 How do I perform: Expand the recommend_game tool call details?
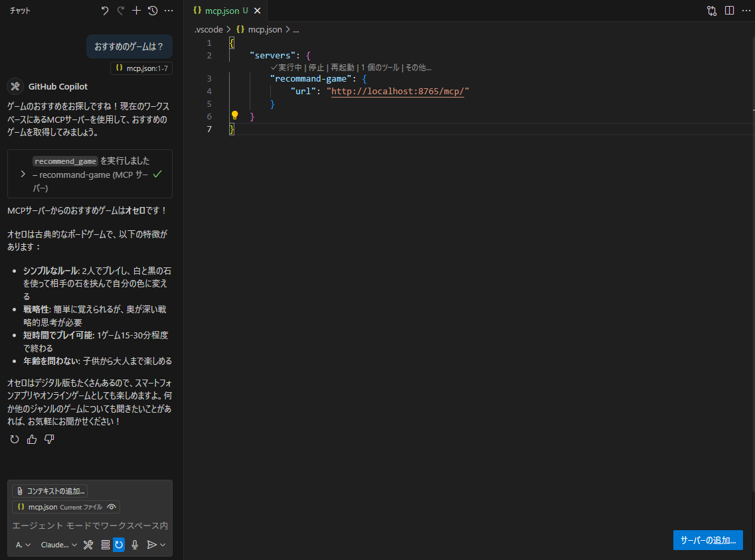23,174
